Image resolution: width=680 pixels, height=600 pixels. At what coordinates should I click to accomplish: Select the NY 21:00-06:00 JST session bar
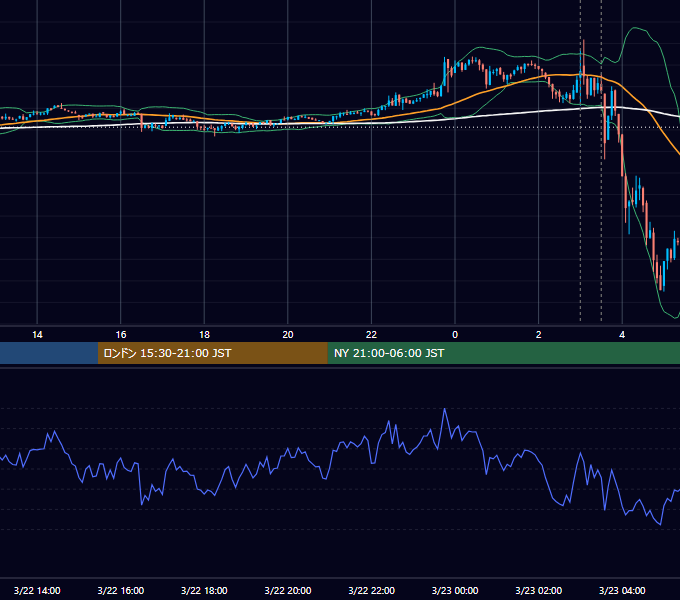click(x=503, y=353)
